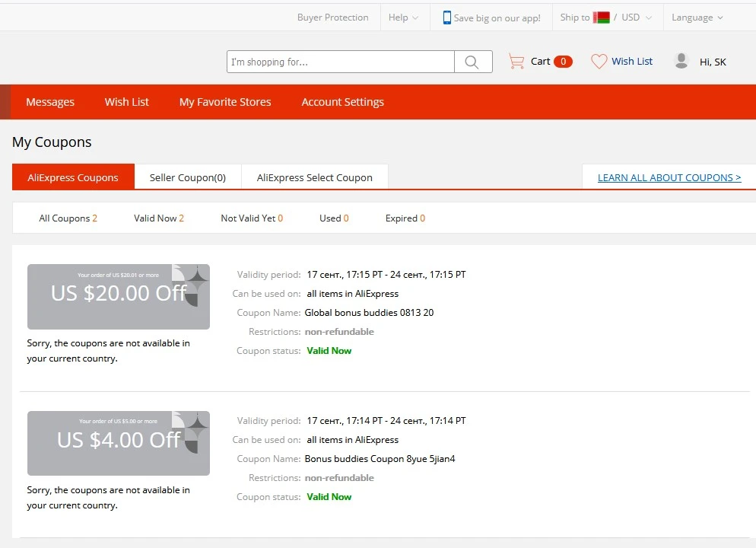Filter by All Coupons 2
This screenshot has height=548, width=756.
click(x=68, y=218)
